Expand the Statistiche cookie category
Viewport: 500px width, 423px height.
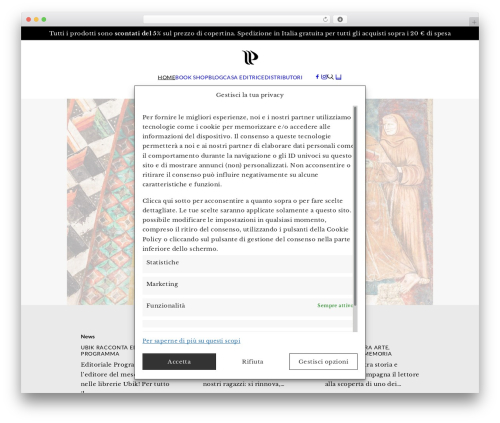[x=248, y=263]
